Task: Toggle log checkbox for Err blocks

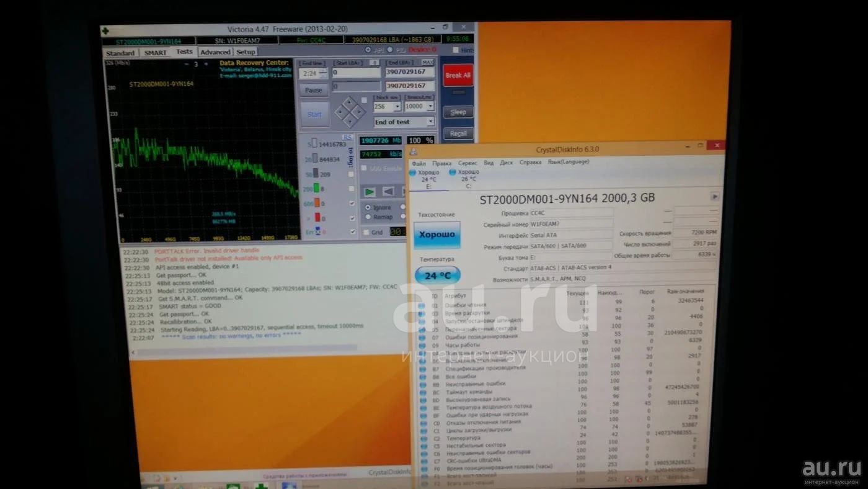Action: coord(353,231)
